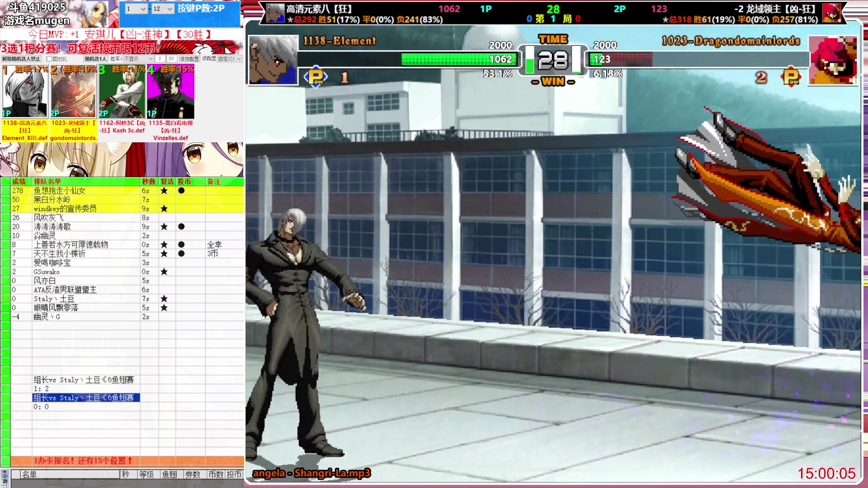
Task: Click the 1办卡报名 orange banner
Action: [127, 461]
